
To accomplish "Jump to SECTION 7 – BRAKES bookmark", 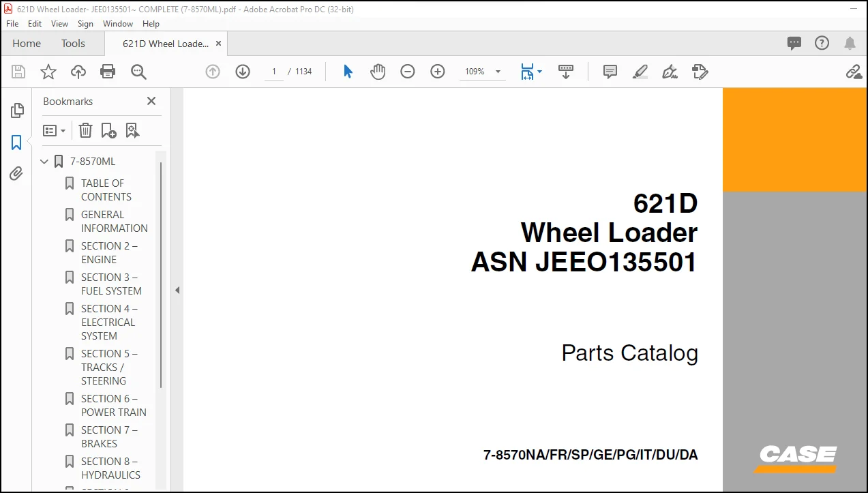I will point(109,436).
